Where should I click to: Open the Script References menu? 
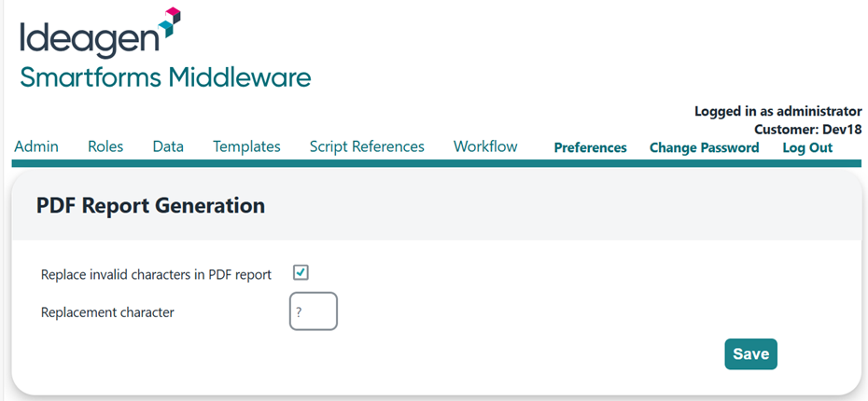coord(367,146)
